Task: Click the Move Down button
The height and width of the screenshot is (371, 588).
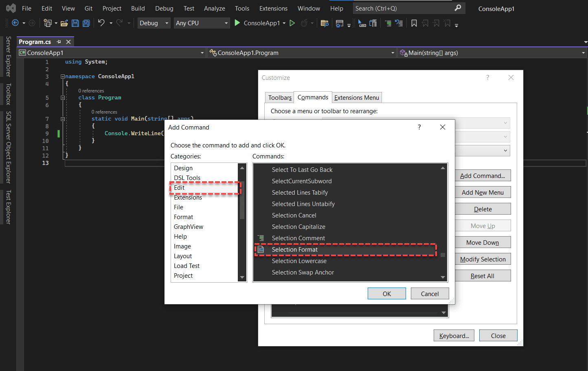Action: [483, 242]
